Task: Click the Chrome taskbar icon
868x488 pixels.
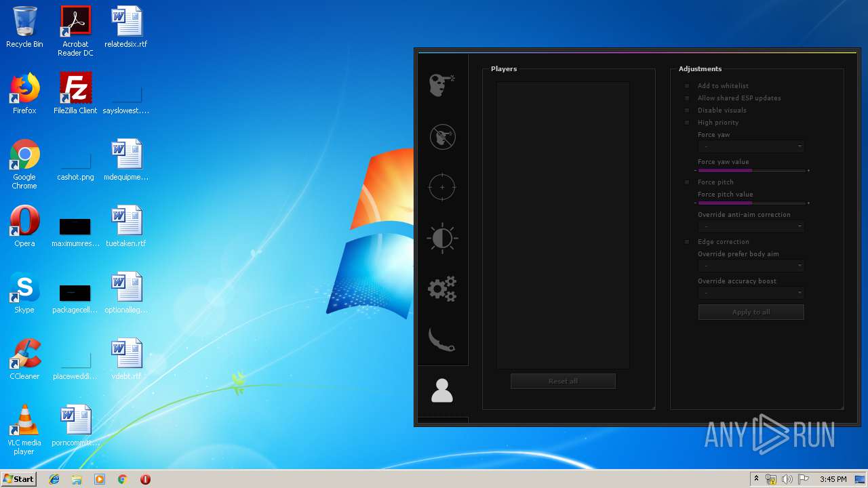Action: coord(123,479)
